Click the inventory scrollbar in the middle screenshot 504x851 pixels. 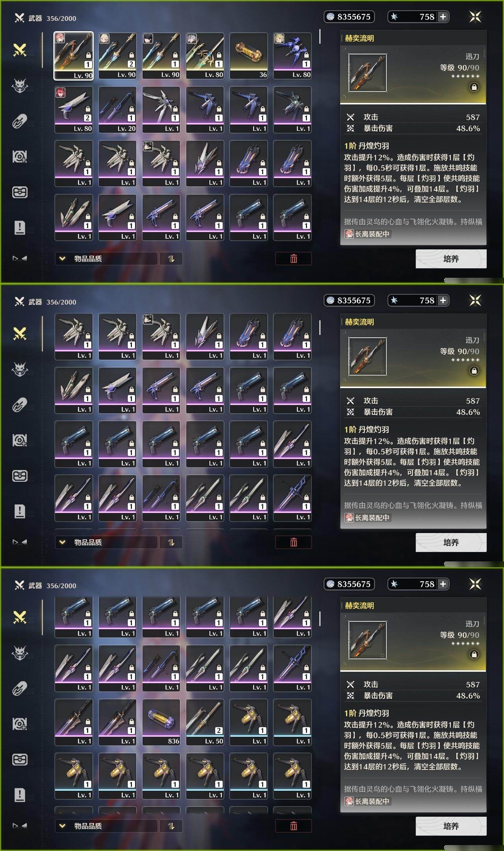(x=320, y=327)
